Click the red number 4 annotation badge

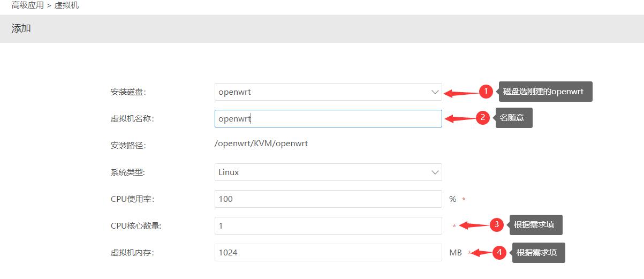(499, 252)
